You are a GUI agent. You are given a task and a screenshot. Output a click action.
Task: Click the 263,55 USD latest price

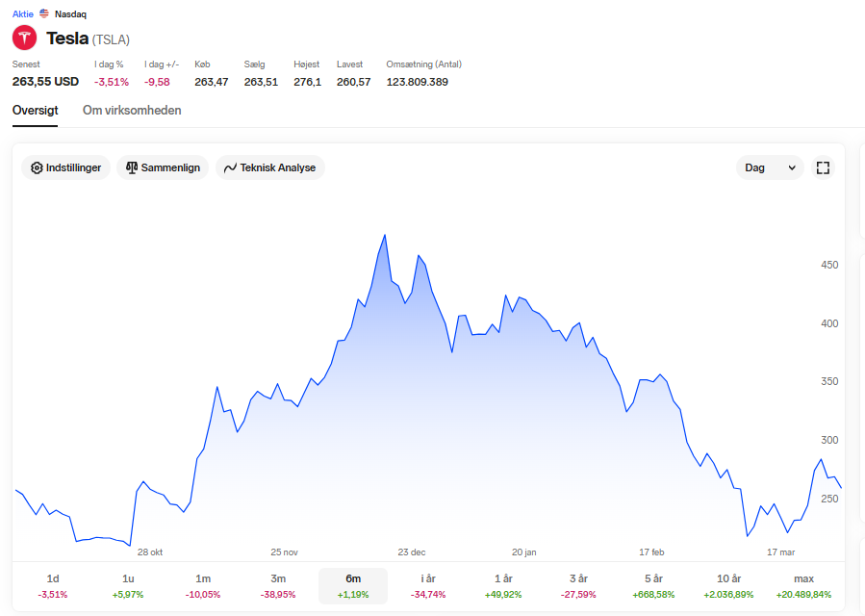coord(45,82)
